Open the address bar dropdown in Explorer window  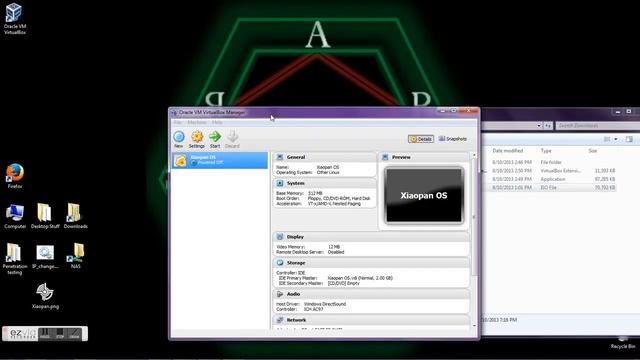coord(539,126)
